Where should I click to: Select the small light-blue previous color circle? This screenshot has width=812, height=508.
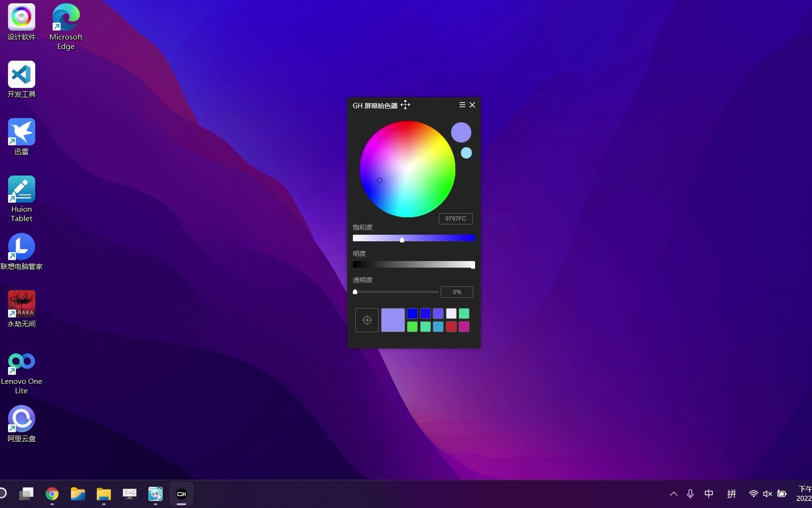pyautogui.click(x=466, y=153)
